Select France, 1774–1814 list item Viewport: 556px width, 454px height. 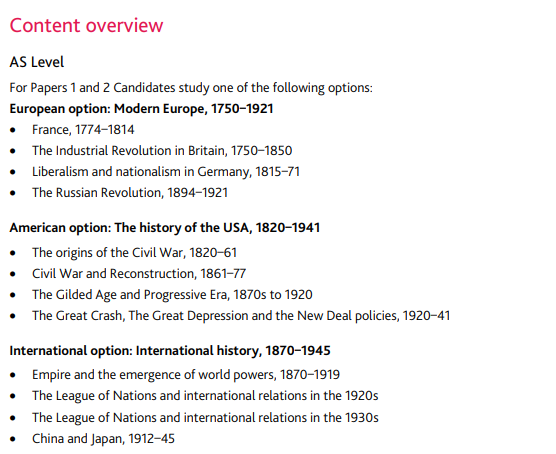pos(83,130)
